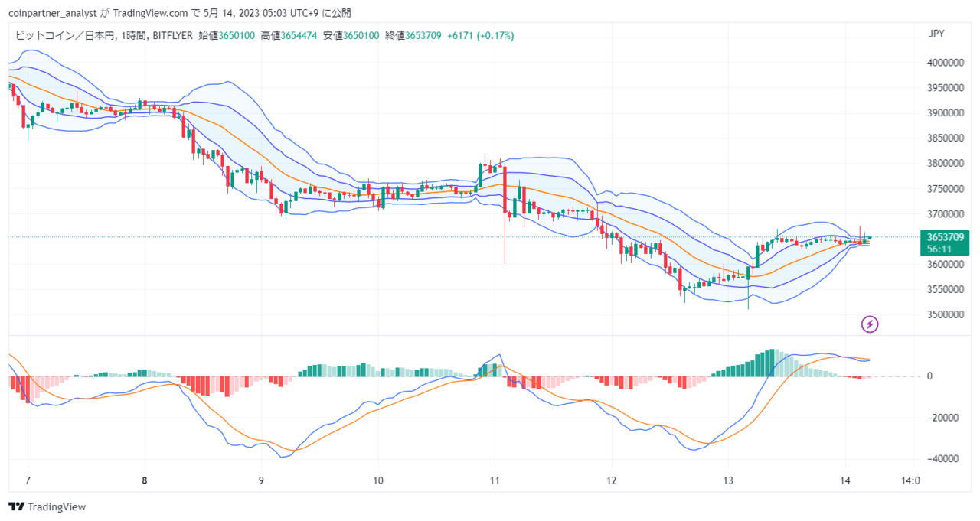Screen dimensions: 980x521
Task: Click the TradingView logo at bottom left
Action: pos(47,506)
